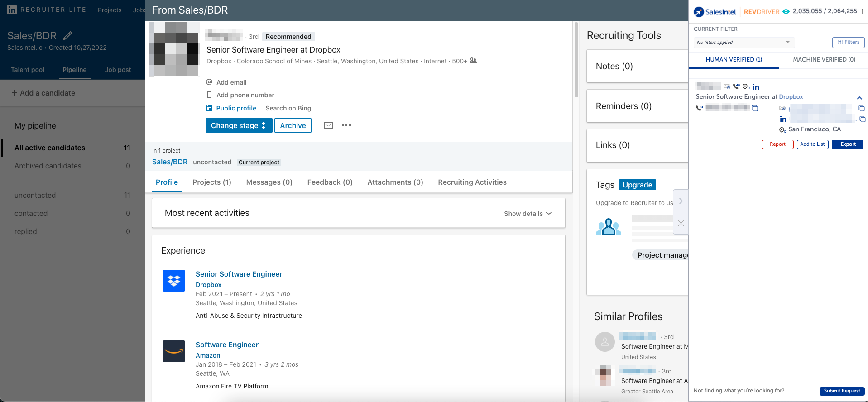The width and height of the screenshot is (868, 402).
Task: Click the right chevron arrow in Tags panel
Action: pyautogui.click(x=681, y=201)
